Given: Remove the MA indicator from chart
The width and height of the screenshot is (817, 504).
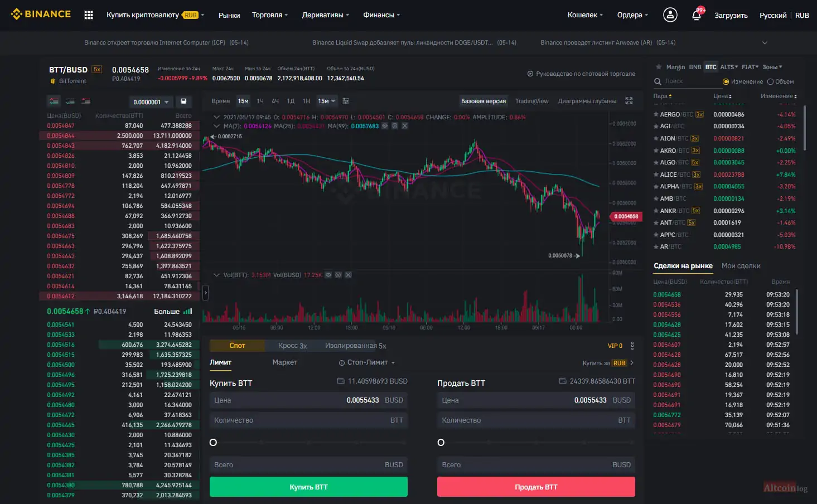Looking at the screenshot, I should click(x=405, y=126).
